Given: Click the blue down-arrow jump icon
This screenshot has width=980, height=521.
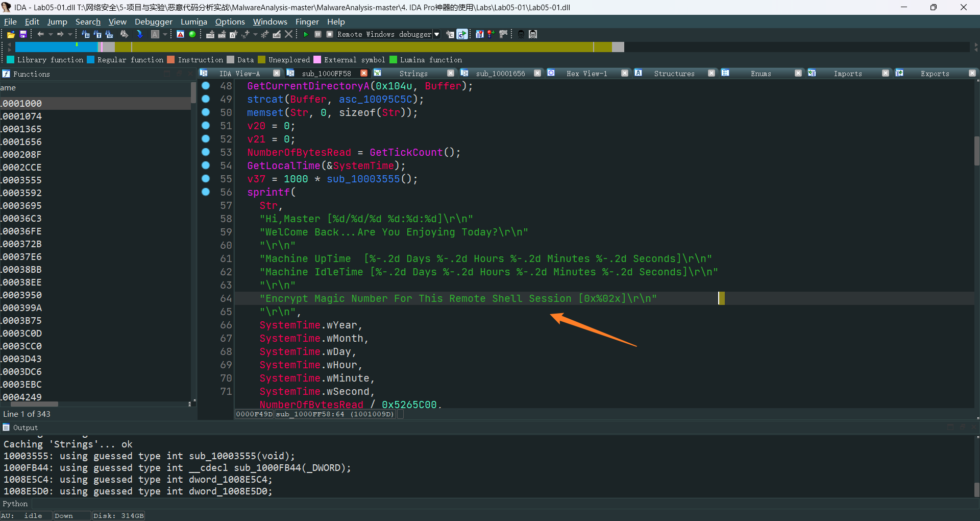Looking at the screenshot, I should pos(139,34).
